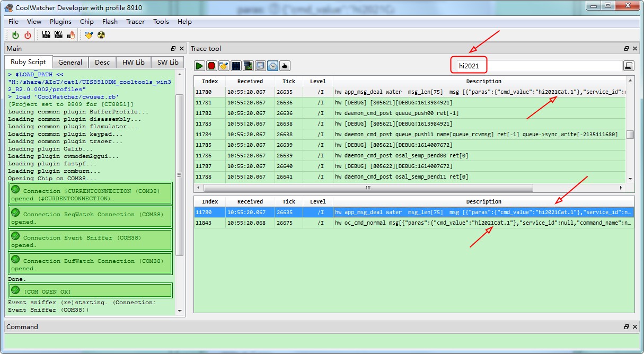Click upper trace table scroll down arrow
644x354 pixels.
pyautogui.click(x=630, y=179)
